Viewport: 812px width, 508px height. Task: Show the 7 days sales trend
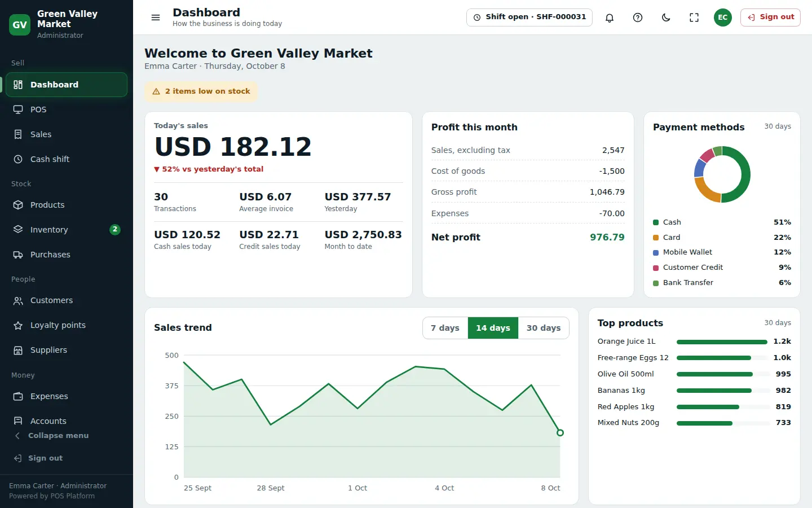(x=445, y=328)
